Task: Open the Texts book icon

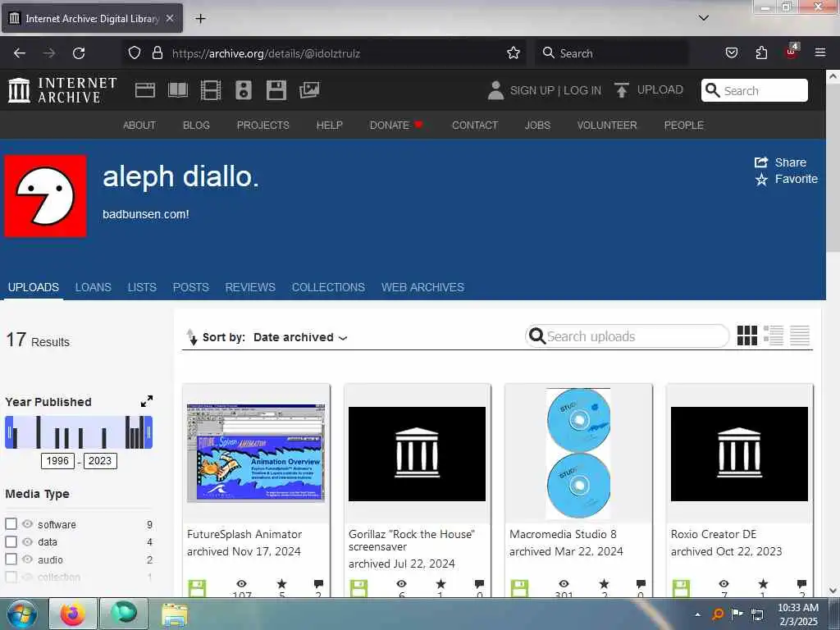Action: pos(178,90)
